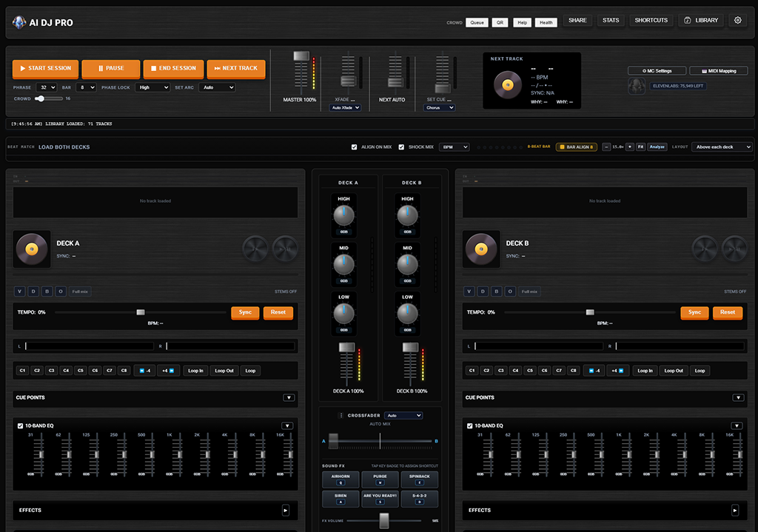Open the Library menu
The image size is (758, 532).
[701, 20]
